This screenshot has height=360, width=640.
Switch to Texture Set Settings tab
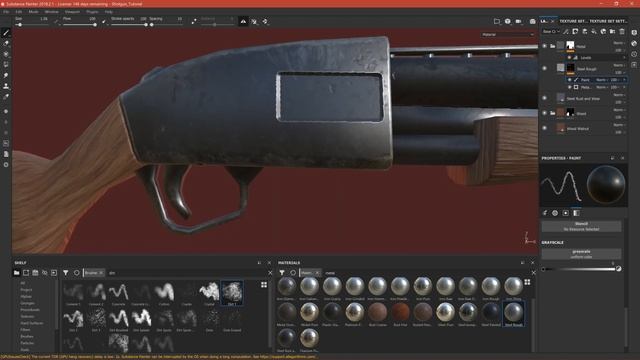(607, 21)
